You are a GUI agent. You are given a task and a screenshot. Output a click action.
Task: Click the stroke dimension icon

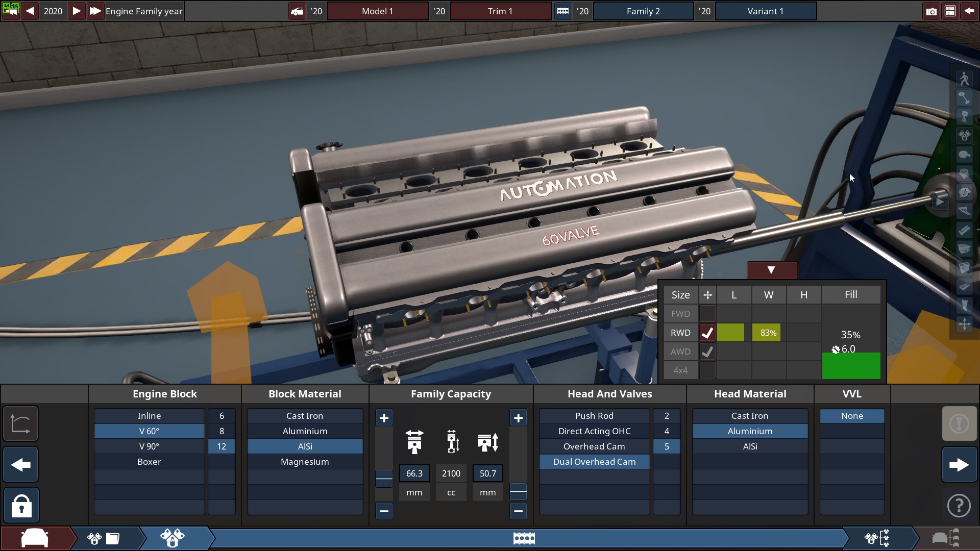point(488,442)
